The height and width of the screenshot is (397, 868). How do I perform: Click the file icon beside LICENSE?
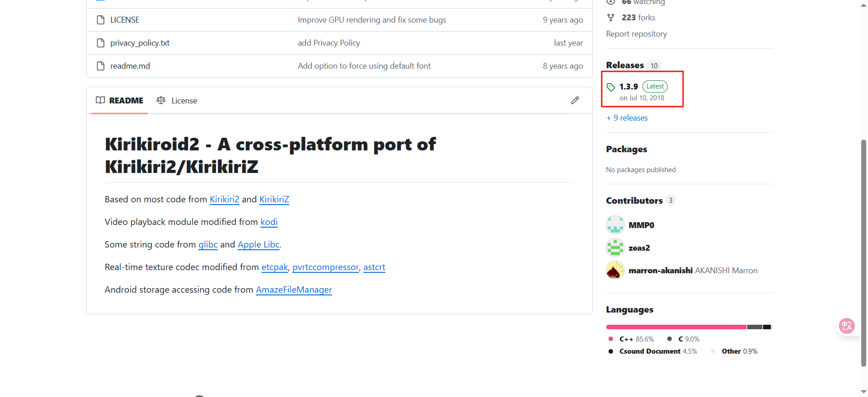coord(100,20)
